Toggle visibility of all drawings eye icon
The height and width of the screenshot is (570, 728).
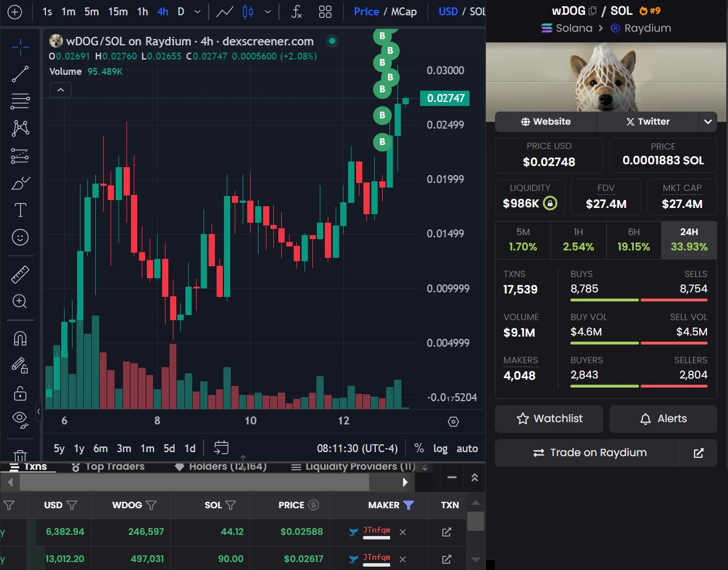click(20, 419)
